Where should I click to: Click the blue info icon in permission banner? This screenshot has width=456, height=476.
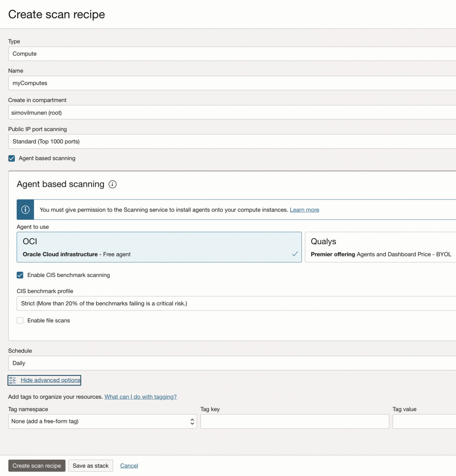click(25, 210)
